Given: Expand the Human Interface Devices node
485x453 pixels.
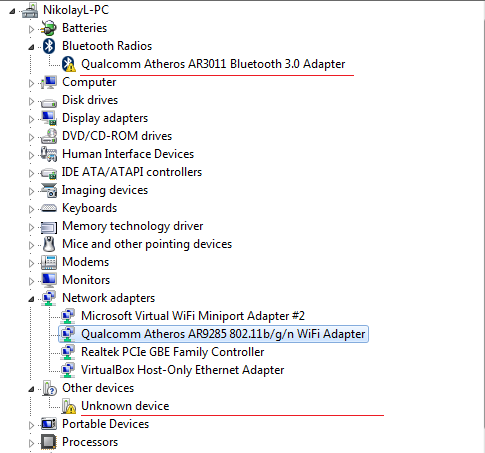Looking at the screenshot, I should pos(31,155).
